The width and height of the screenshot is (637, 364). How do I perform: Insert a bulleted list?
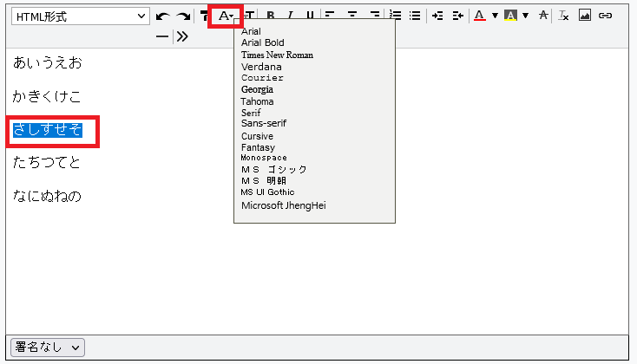(415, 16)
